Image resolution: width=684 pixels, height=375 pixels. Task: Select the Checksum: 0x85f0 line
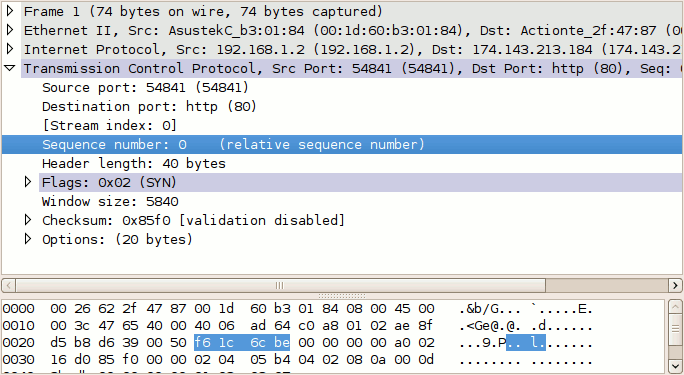tap(193, 220)
